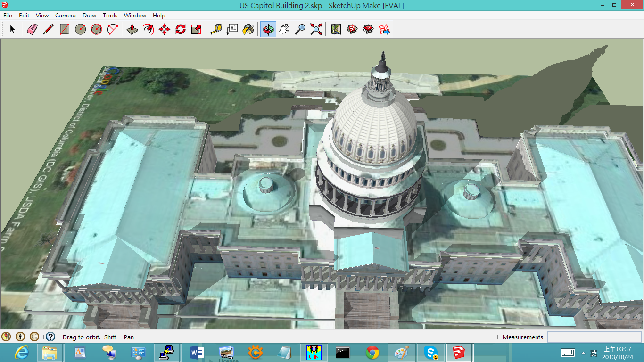Viewport: 644px width, 362px height.
Task: Open the Window menu
Action: tap(135, 16)
